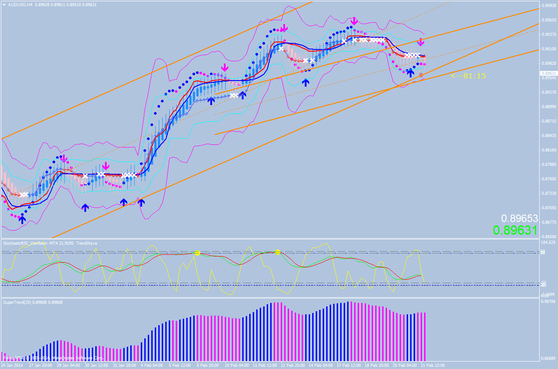Click the white X markers near 24 Jan

tap(24, 195)
